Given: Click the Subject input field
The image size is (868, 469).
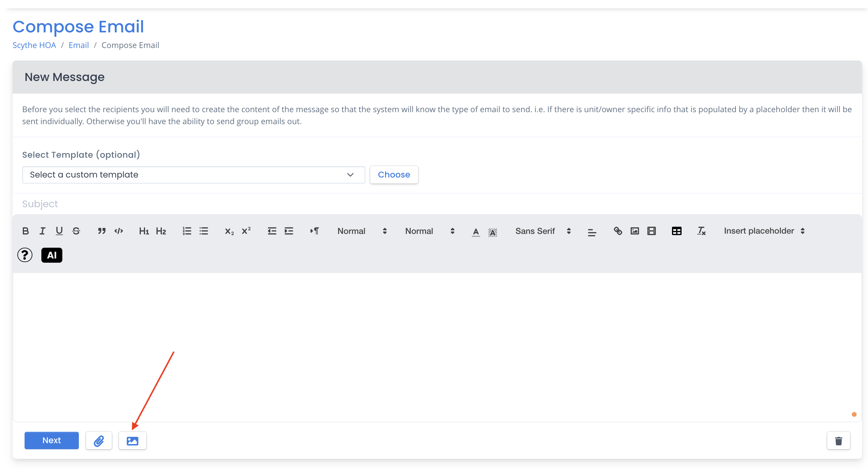Looking at the screenshot, I should click(x=437, y=204).
